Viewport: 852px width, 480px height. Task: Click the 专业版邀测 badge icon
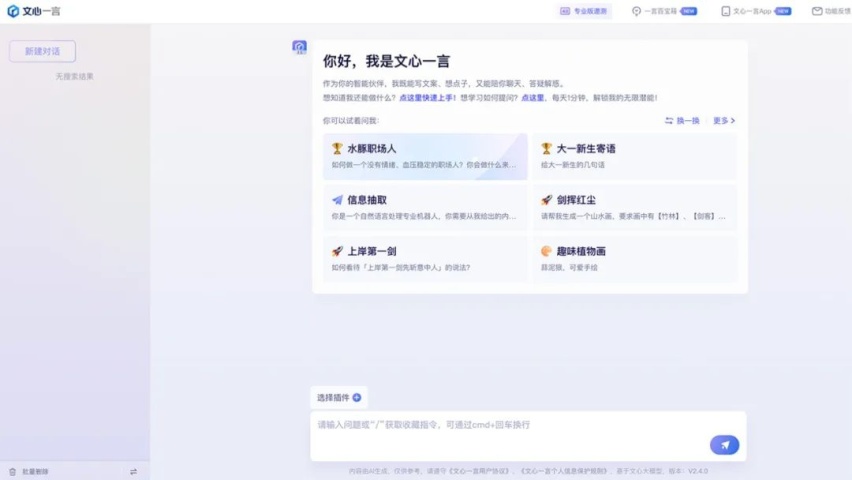[565, 11]
